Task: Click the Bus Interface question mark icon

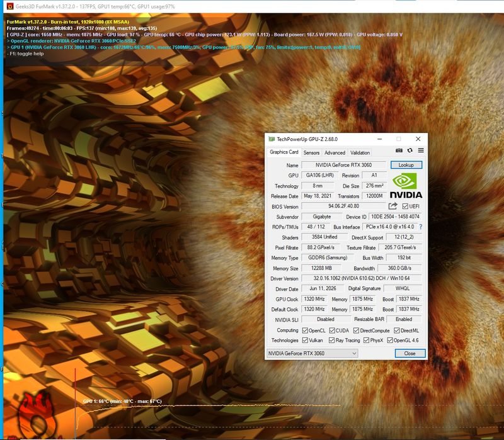Action: click(421, 227)
